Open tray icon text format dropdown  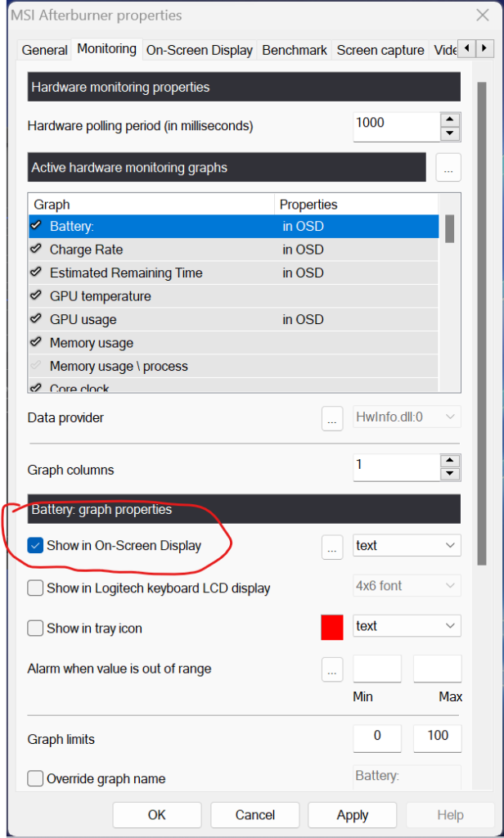click(407, 626)
